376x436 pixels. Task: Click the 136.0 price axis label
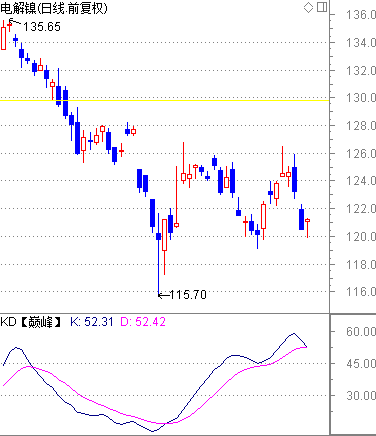361,15
